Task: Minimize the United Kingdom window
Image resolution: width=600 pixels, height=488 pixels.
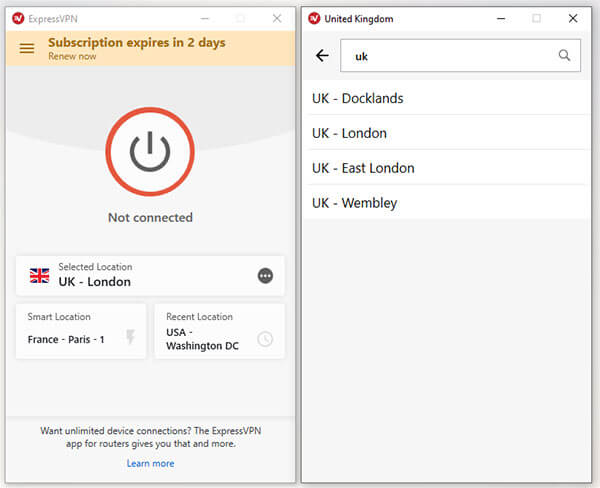Action: [x=501, y=18]
